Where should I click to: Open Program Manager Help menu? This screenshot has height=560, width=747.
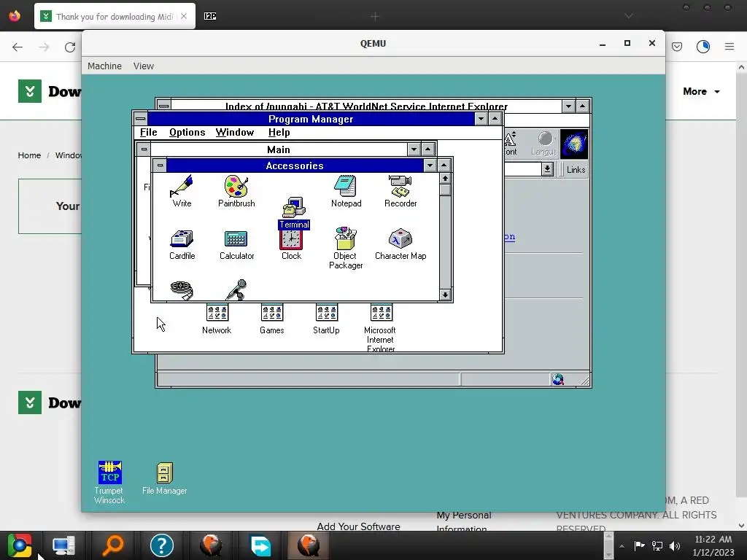point(279,133)
